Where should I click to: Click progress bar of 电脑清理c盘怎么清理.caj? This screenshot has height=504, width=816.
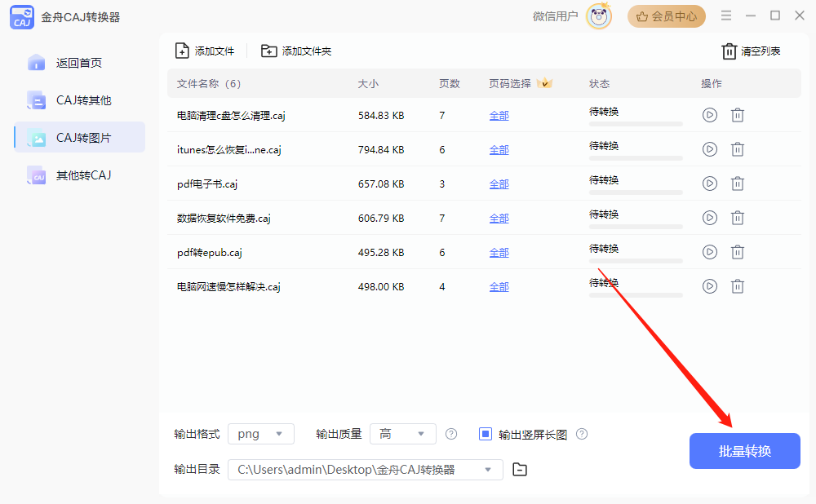636,124
